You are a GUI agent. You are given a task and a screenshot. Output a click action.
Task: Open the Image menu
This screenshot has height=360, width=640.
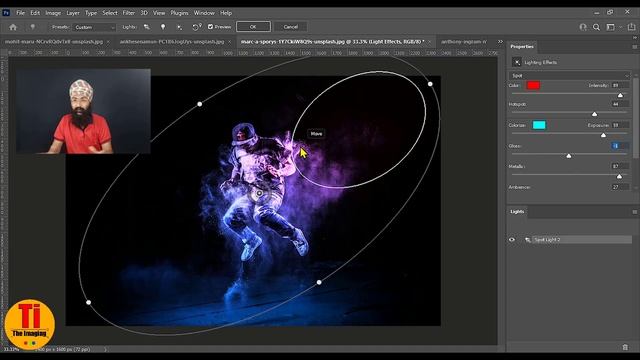point(53,13)
